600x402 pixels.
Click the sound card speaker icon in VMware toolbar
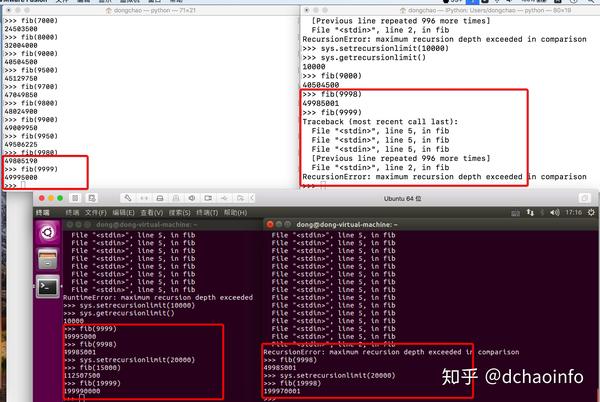point(192,198)
